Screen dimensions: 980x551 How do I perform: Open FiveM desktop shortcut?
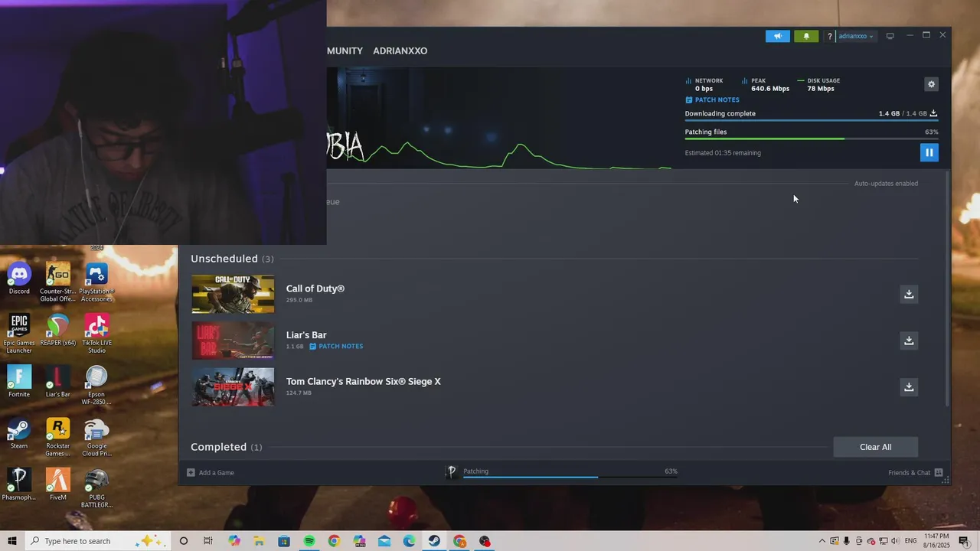click(58, 484)
